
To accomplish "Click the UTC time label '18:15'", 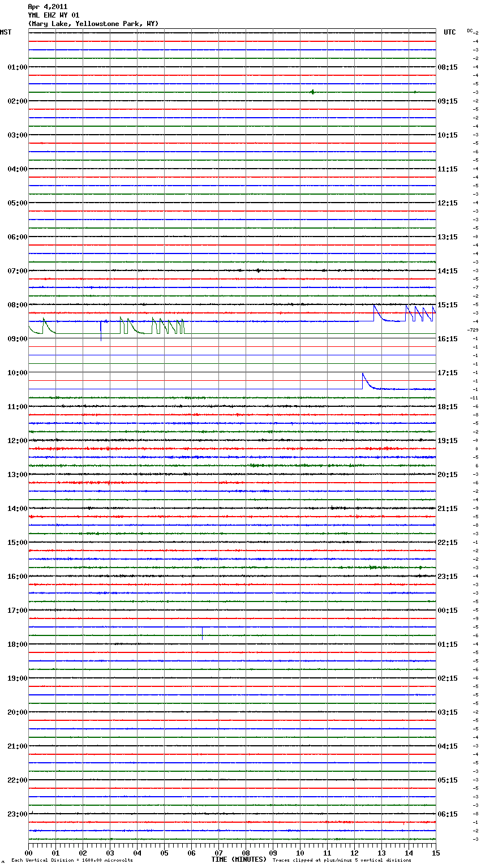I will click(x=448, y=407).
